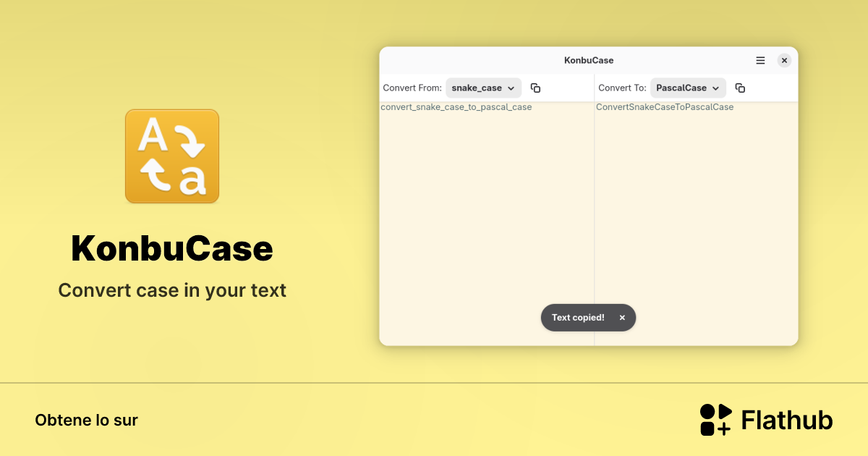Click the Text copied toast banner
This screenshot has height=456, width=868.
(x=579, y=317)
